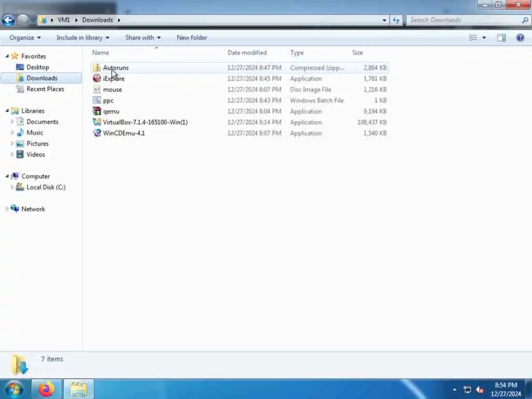Collapse the Libraries tree section
Viewport: 532px width, 399px height.
click(7, 111)
